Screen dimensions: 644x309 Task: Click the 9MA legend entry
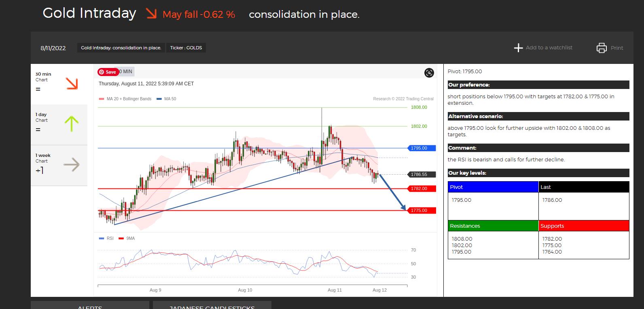(127, 238)
